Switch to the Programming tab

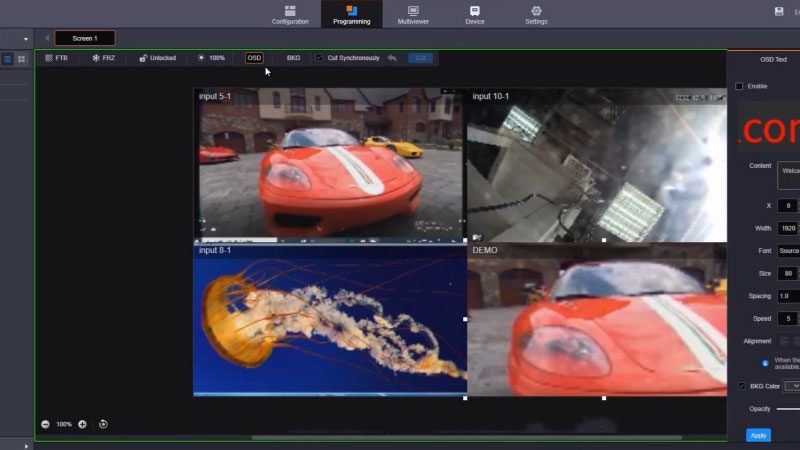(352, 14)
